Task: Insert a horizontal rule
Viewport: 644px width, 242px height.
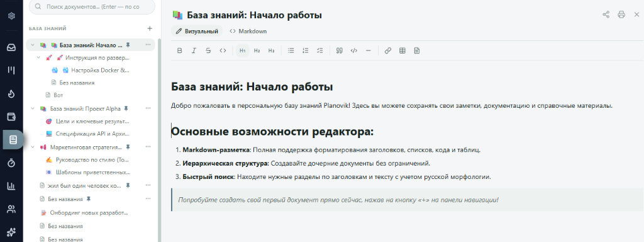Action: 368,50
